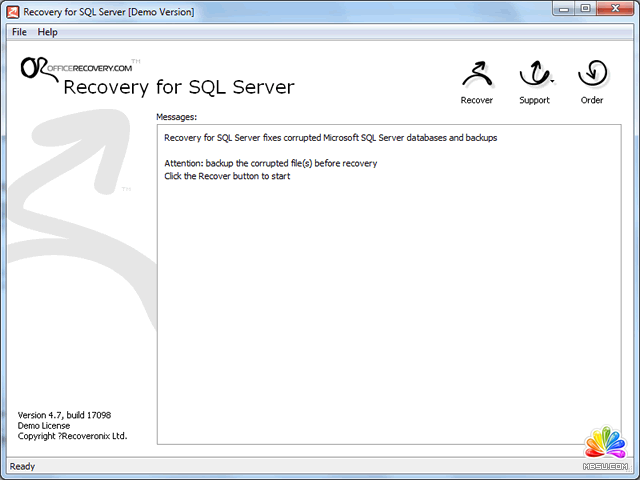Open the Help menu

tap(47, 32)
